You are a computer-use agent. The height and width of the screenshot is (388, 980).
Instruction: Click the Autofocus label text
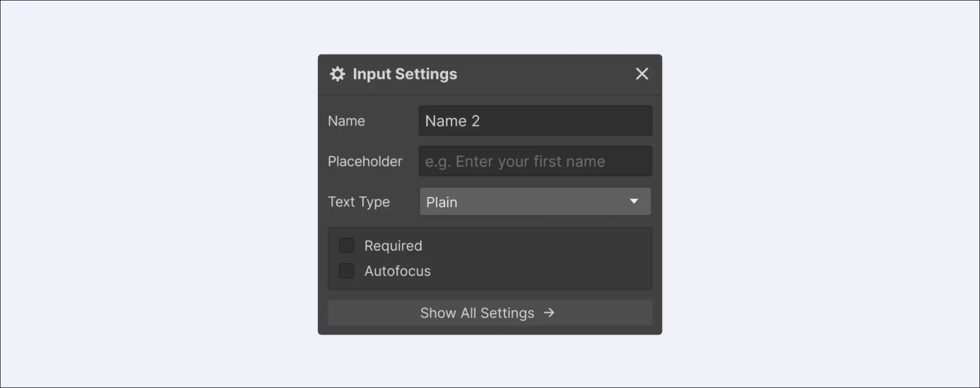coord(397,271)
